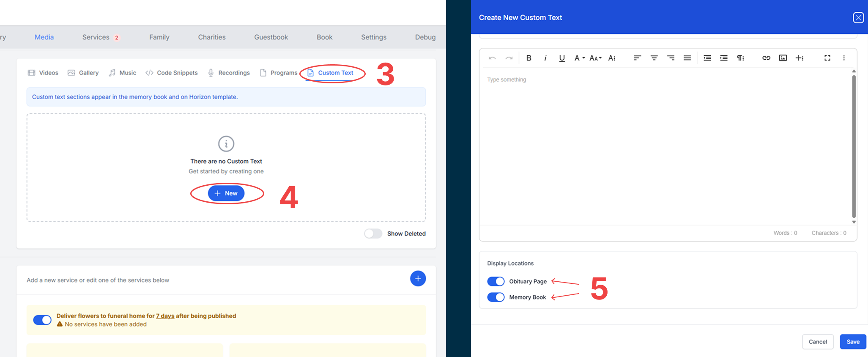The width and height of the screenshot is (868, 357).
Task: Align text left
Action: [638, 58]
